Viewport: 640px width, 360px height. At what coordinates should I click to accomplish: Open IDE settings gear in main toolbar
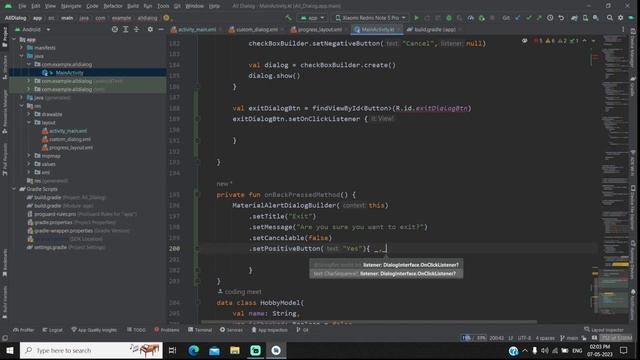620,18
